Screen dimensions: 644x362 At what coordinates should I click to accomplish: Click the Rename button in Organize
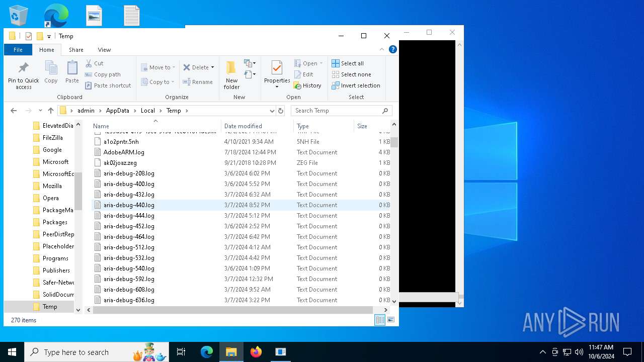click(197, 82)
